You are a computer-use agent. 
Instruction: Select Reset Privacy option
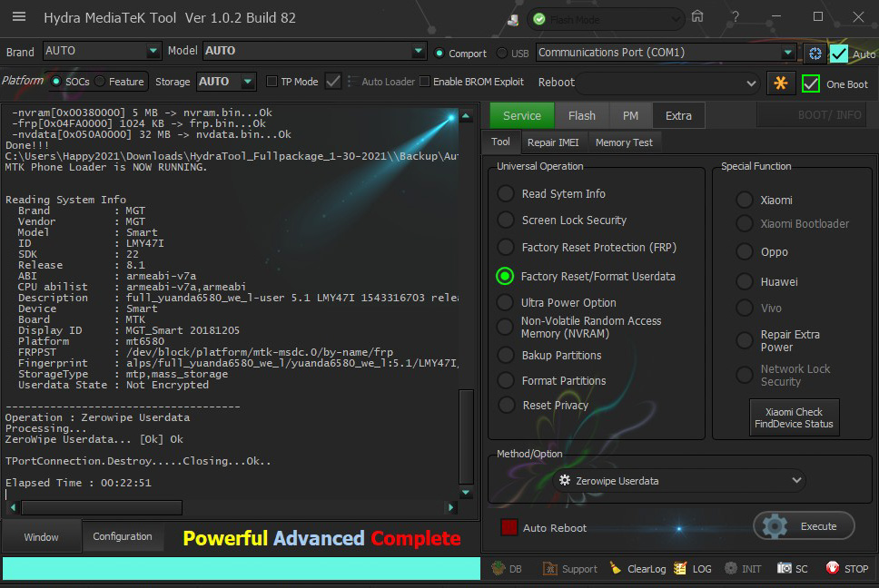(505, 405)
